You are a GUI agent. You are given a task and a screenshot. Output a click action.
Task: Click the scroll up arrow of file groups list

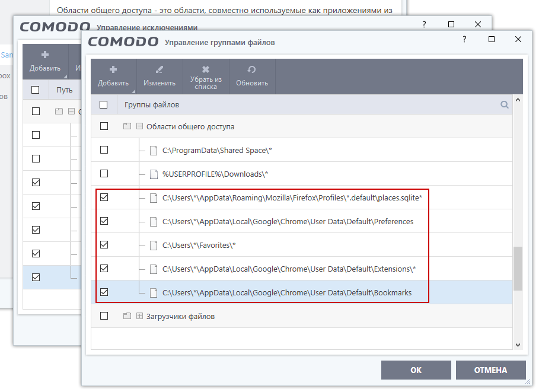tap(518, 100)
